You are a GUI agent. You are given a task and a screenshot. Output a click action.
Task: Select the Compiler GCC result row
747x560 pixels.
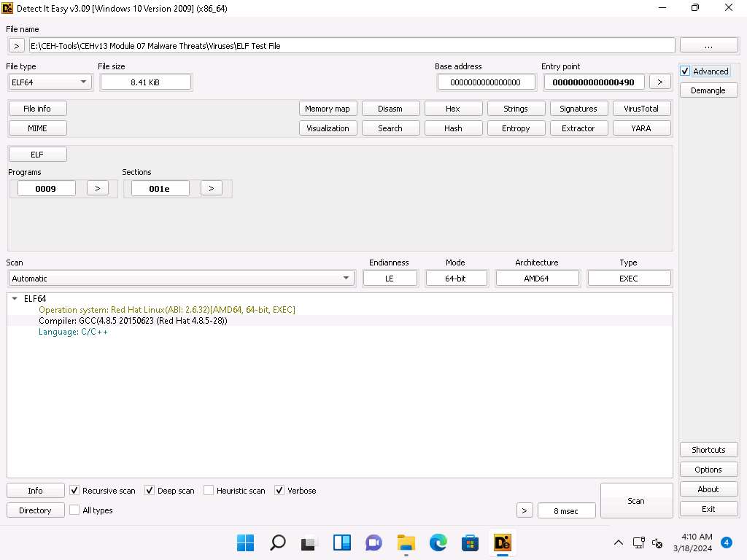tap(133, 321)
